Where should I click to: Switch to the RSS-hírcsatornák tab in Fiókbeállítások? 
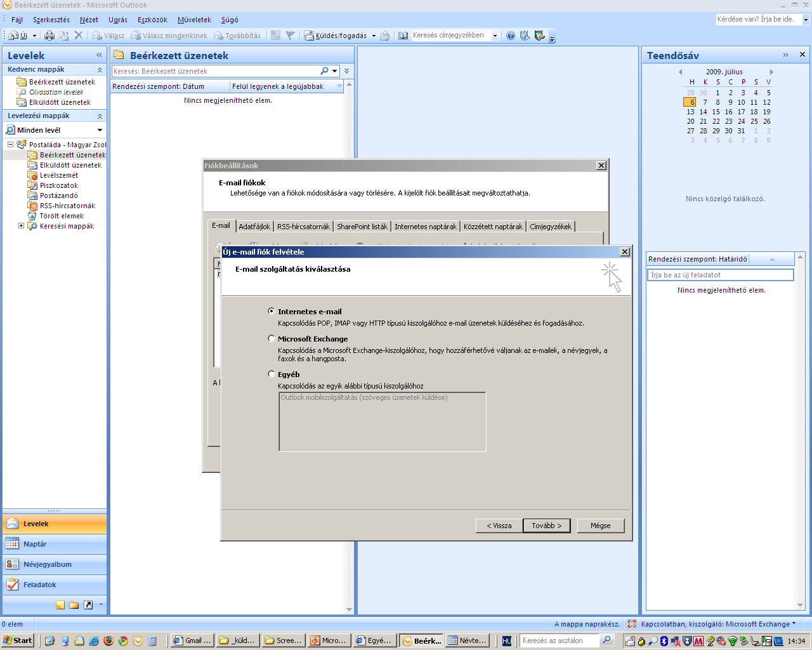click(303, 227)
